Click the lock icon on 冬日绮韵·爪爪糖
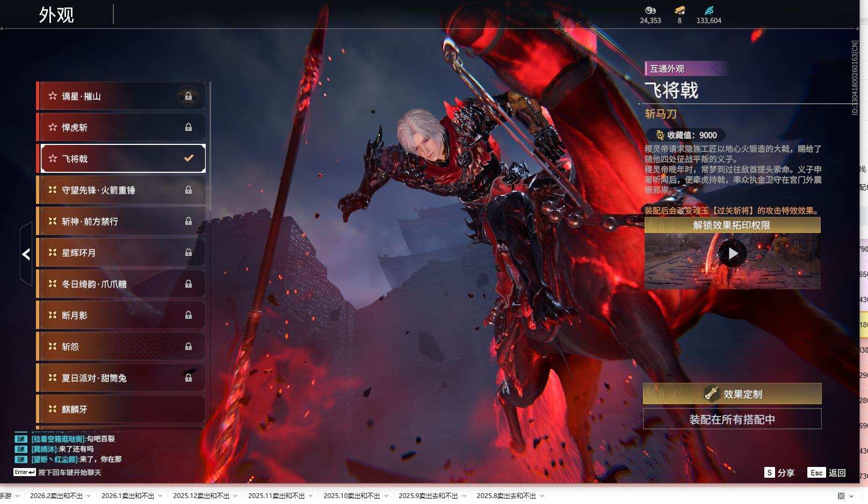Viewport: 868px width, 504px height. click(x=189, y=284)
